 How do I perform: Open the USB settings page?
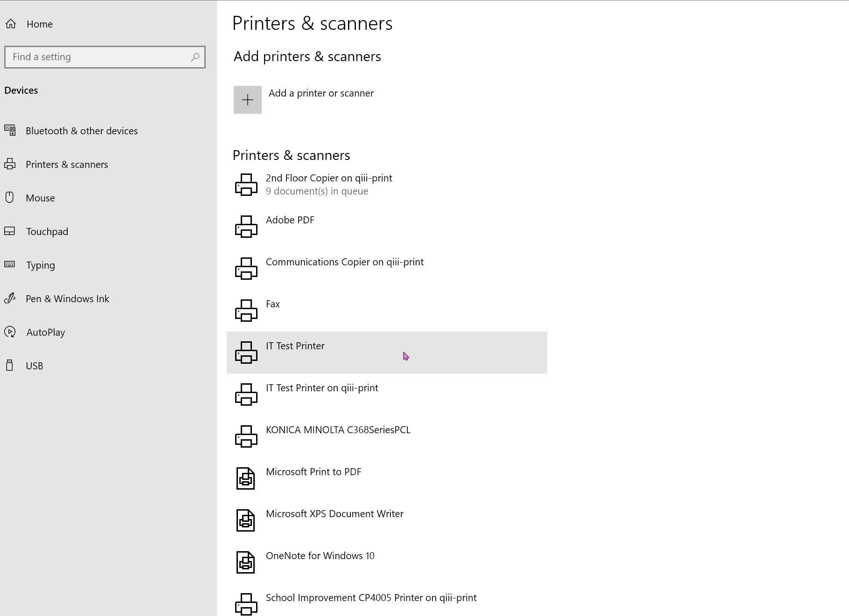tap(35, 366)
